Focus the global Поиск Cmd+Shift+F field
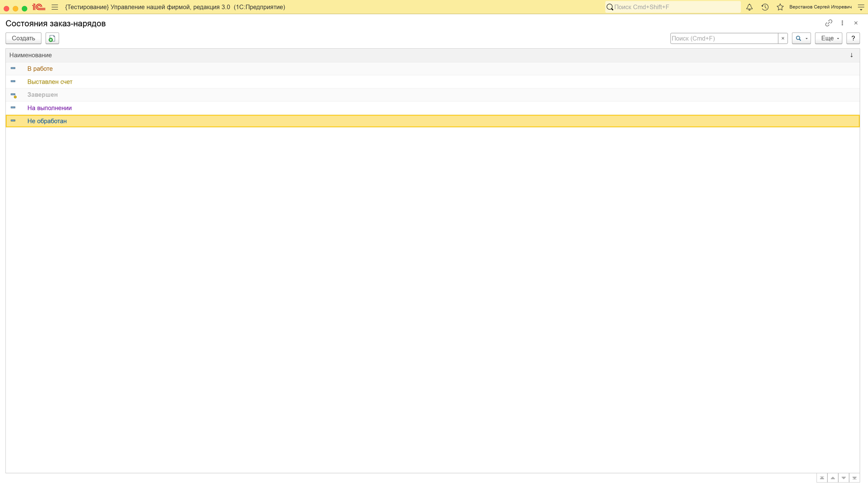 (x=673, y=7)
